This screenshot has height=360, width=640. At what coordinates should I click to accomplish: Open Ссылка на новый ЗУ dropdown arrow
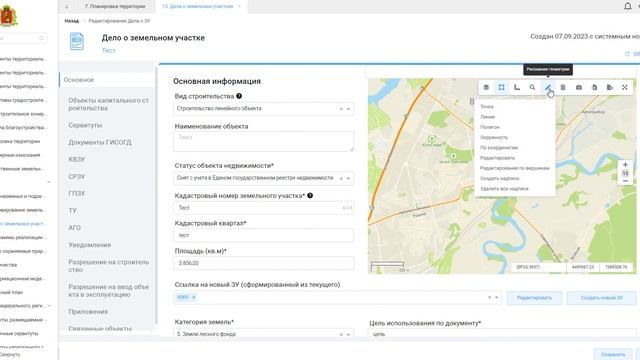[496, 298]
